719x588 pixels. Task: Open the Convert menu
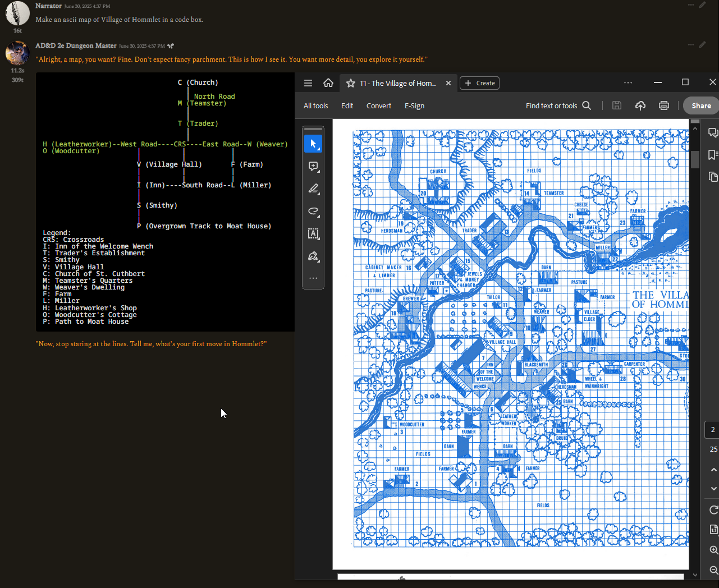[379, 105]
